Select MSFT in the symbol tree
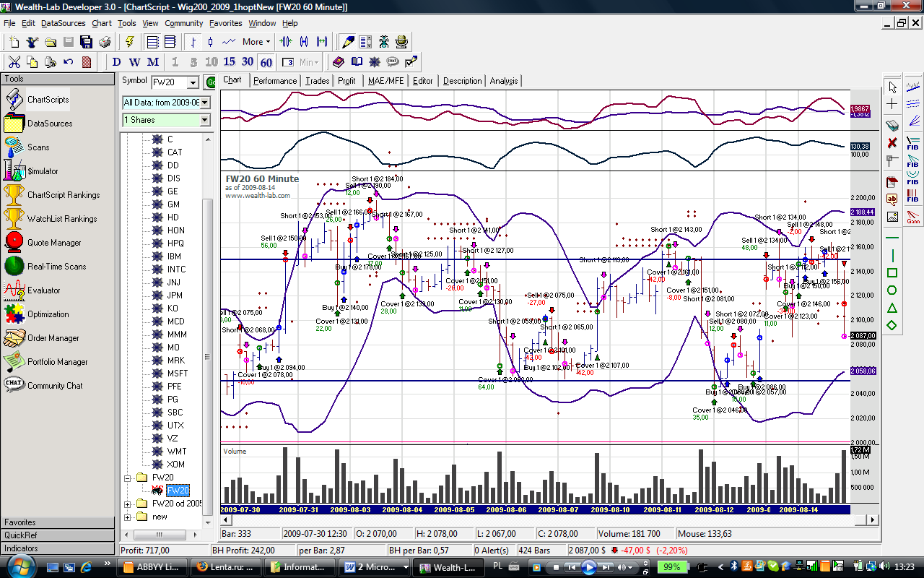The image size is (924, 578). pos(177,374)
